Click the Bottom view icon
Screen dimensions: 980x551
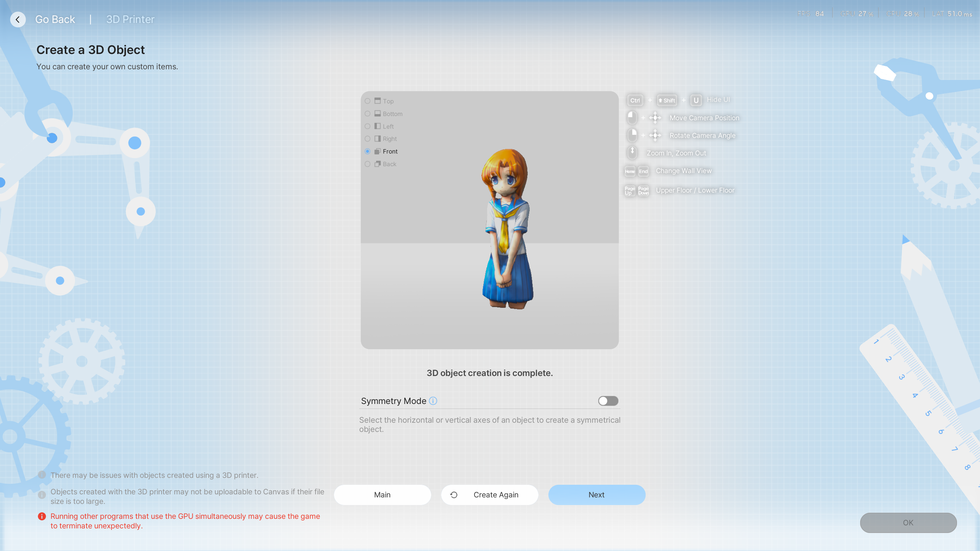(378, 114)
